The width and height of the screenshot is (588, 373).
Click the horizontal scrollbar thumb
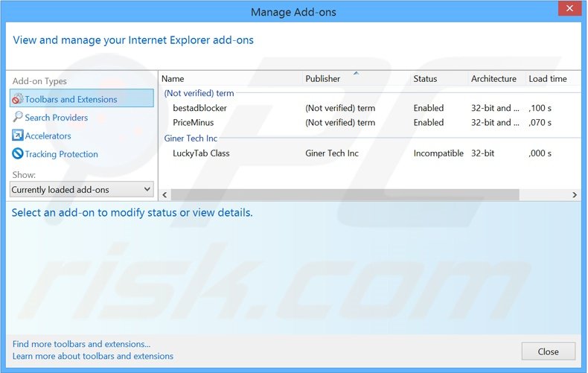coord(345,195)
